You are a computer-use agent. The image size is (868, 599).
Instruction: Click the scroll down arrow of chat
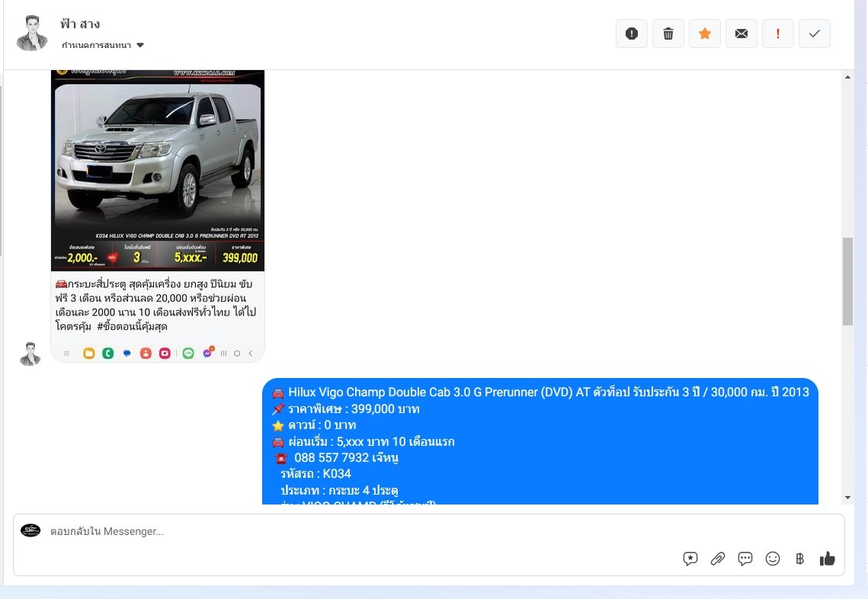pos(847,498)
